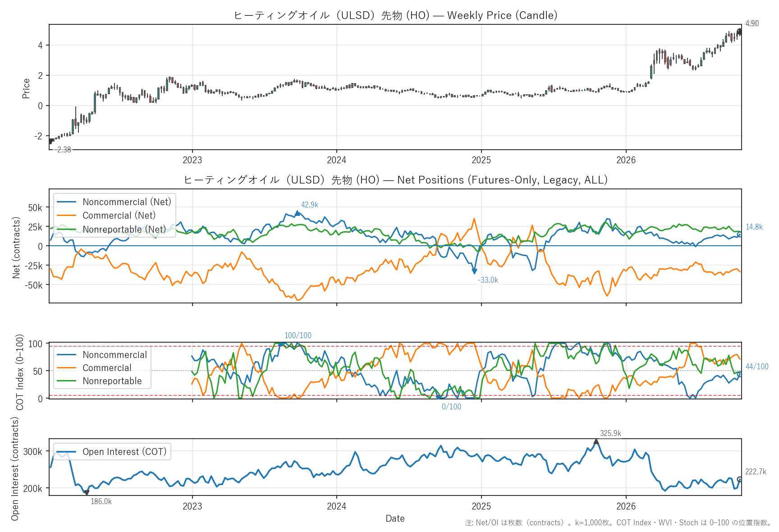Click Nonreportable in COT Index legend
The width and height of the screenshot is (779, 532).
coord(99,381)
